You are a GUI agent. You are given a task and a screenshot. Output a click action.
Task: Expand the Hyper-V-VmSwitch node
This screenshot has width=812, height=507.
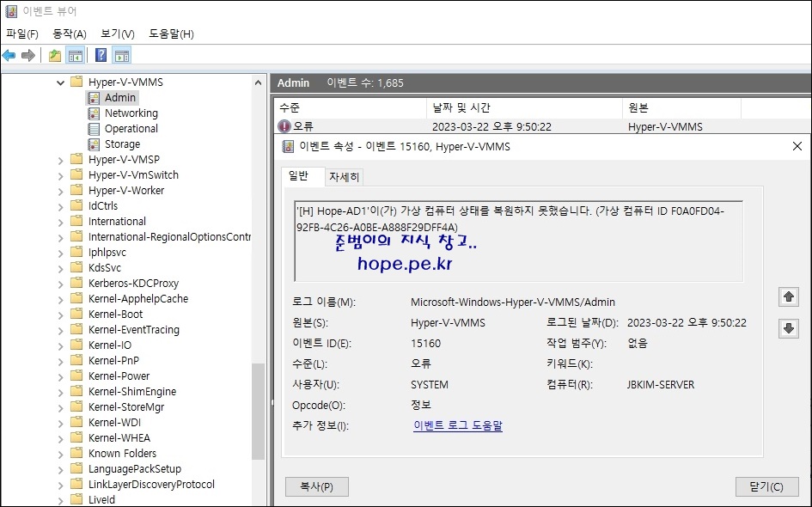point(61,176)
